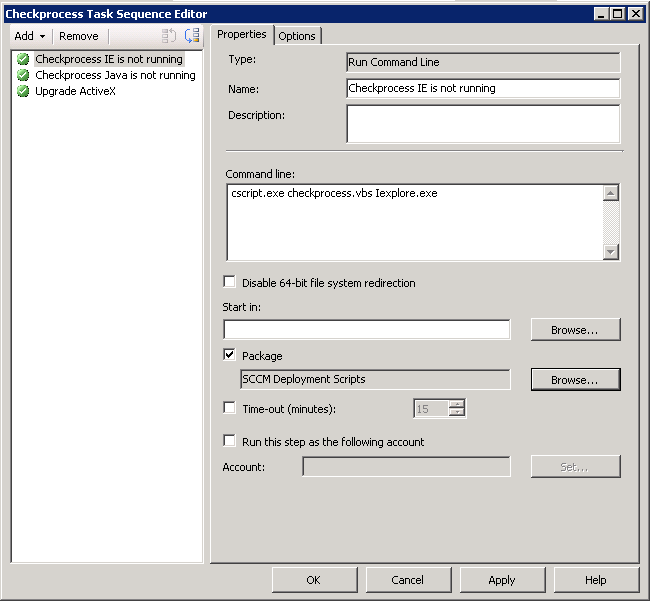
Task: Check Run this step as following account
Action: click(x=230, y=441)
